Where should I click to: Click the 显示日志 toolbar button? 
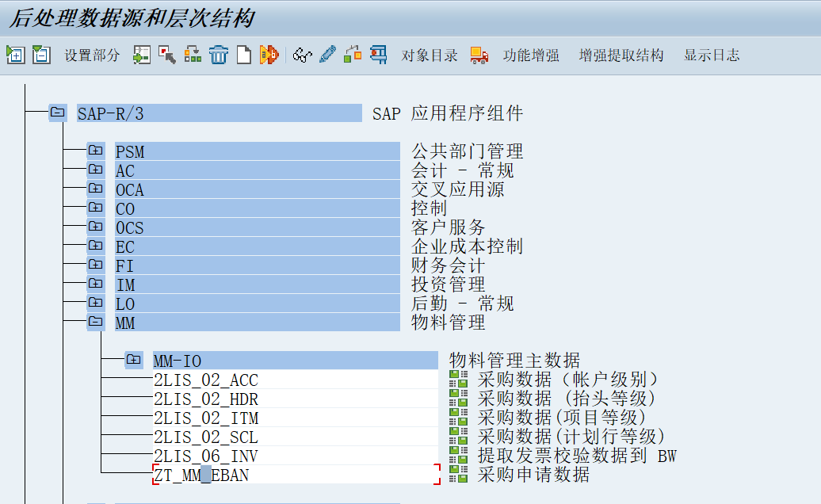pyautogui.click(x=712, y=55)
